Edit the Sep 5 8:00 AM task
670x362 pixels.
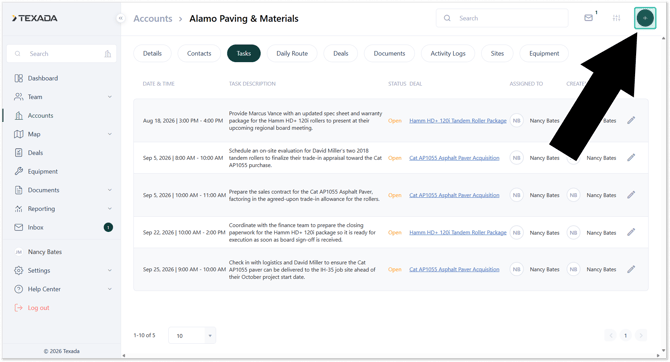coord(631,158)
